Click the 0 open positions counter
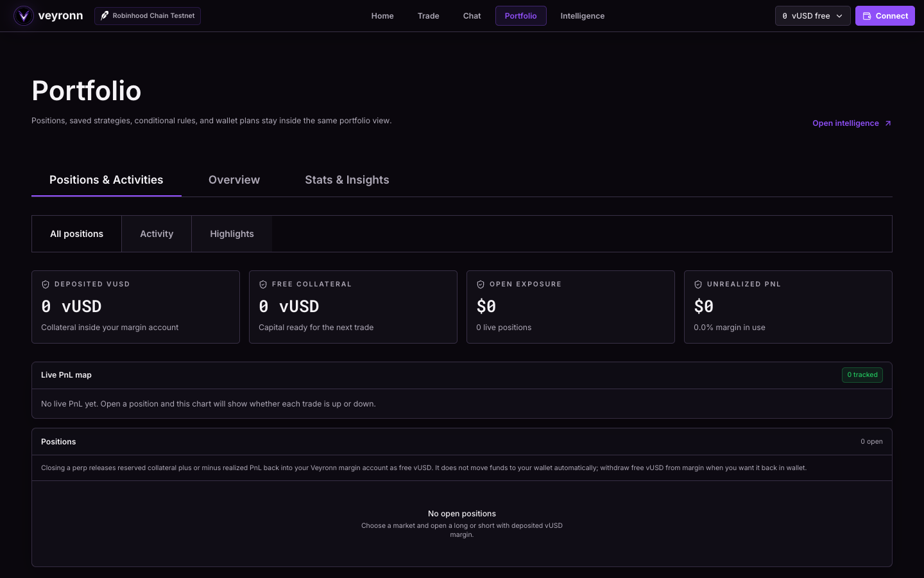This screenshot has width=924, height=578. (871, 442)
